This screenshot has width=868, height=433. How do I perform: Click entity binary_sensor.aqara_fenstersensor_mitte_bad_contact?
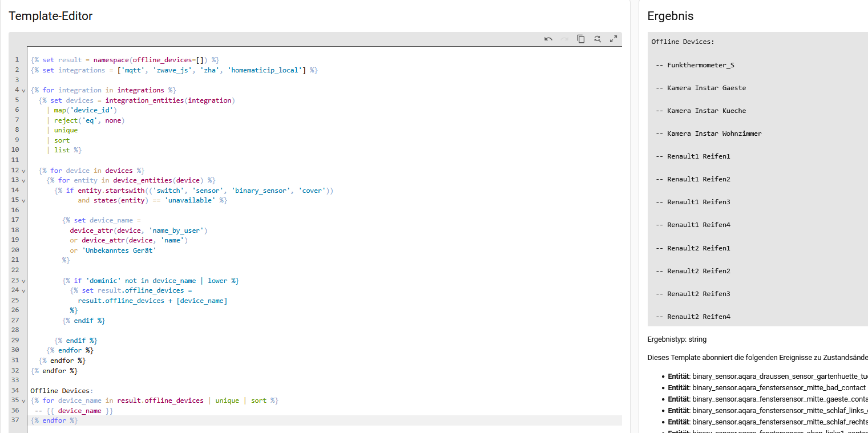[x=766, y=388]
